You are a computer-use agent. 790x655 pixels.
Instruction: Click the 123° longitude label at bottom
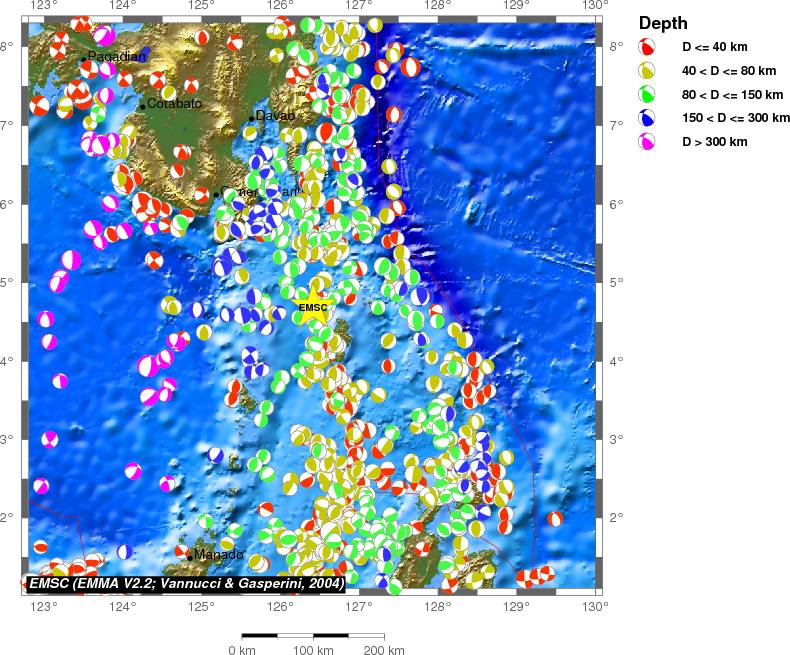click(x=43, y=606)
